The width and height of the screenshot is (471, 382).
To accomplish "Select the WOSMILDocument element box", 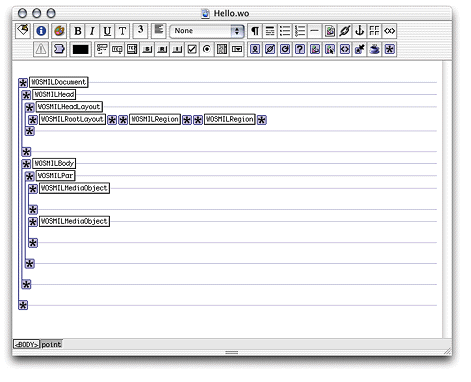I will pos(59,82).
